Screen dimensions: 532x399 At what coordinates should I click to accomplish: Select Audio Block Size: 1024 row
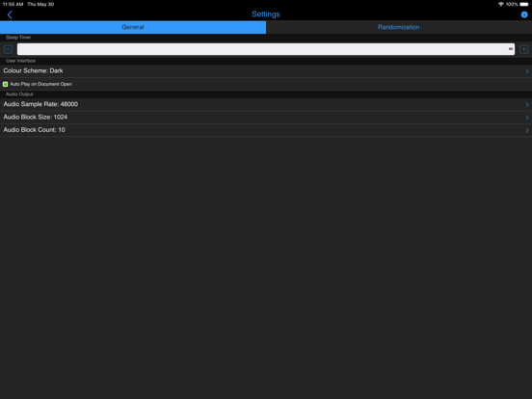pos(266,118)
